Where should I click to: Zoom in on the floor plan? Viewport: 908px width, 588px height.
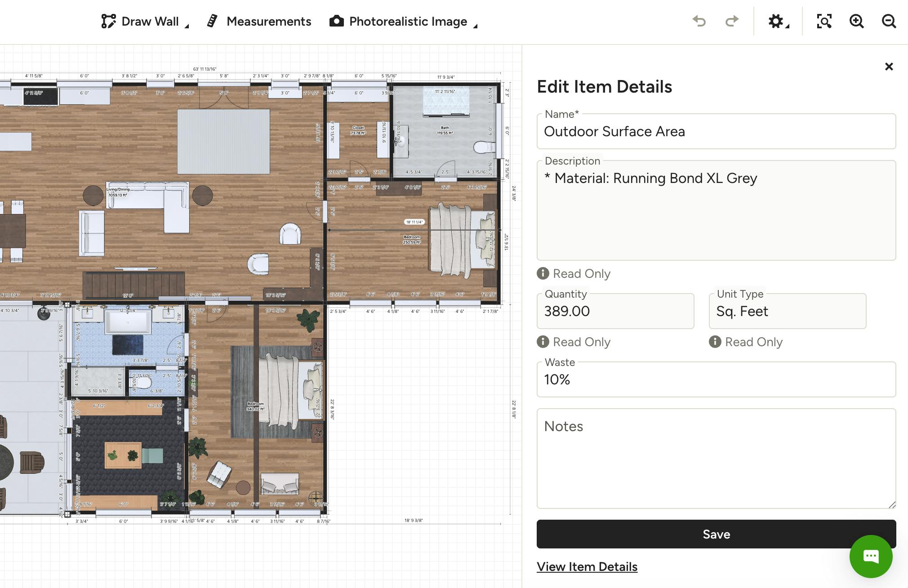coord(856,21)
